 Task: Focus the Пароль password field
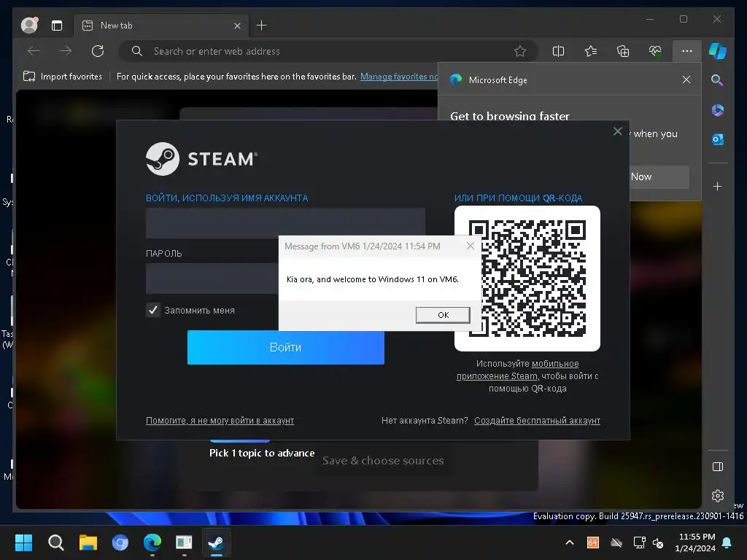212,279
